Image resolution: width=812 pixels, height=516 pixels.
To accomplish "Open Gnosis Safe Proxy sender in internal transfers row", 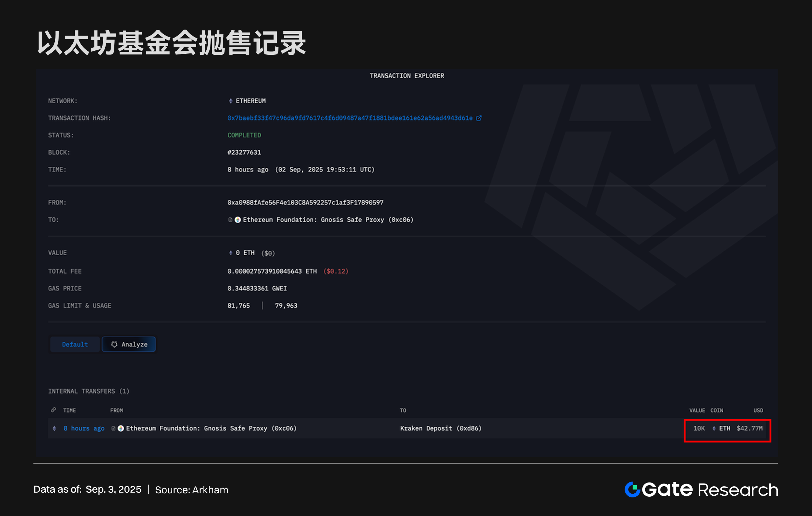I will pyautogui.click(x=211, y=428).
